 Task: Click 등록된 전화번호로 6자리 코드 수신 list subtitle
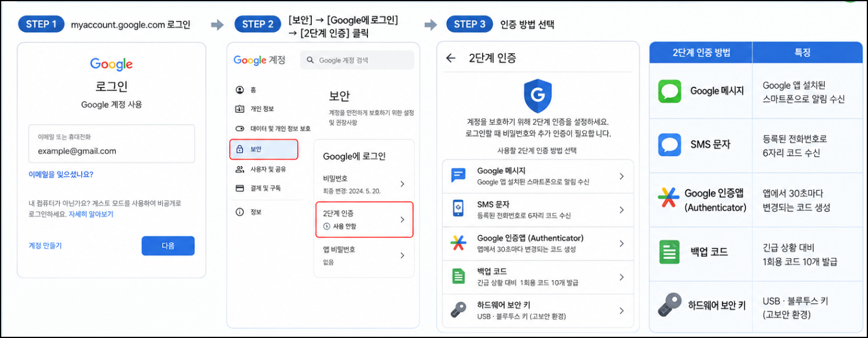pos(524,215)
